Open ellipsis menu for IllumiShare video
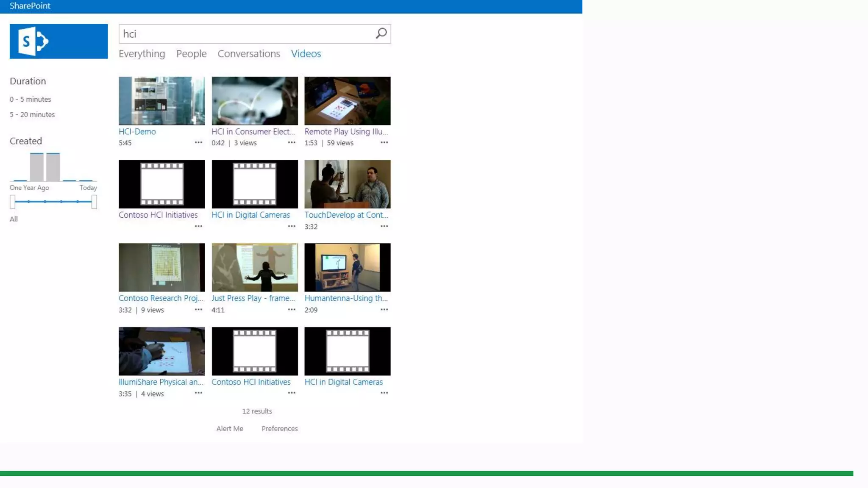 [198, 393]
